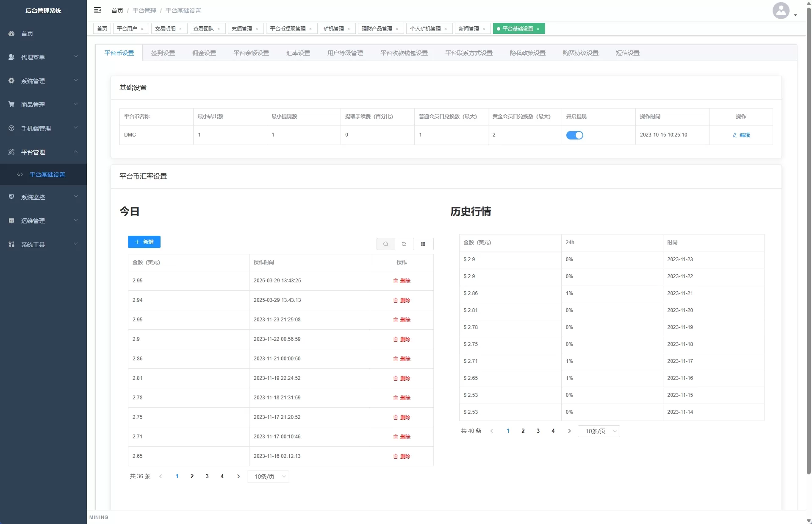This screenshot has height=524, width=812.
Task: Delete the 2.94 exchange rate entry
Action: click(x=402, y=300)
